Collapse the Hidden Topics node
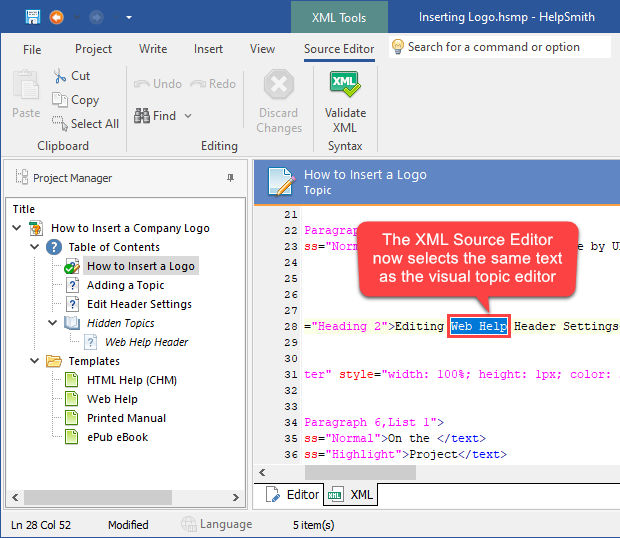 (x=53, y=323)
